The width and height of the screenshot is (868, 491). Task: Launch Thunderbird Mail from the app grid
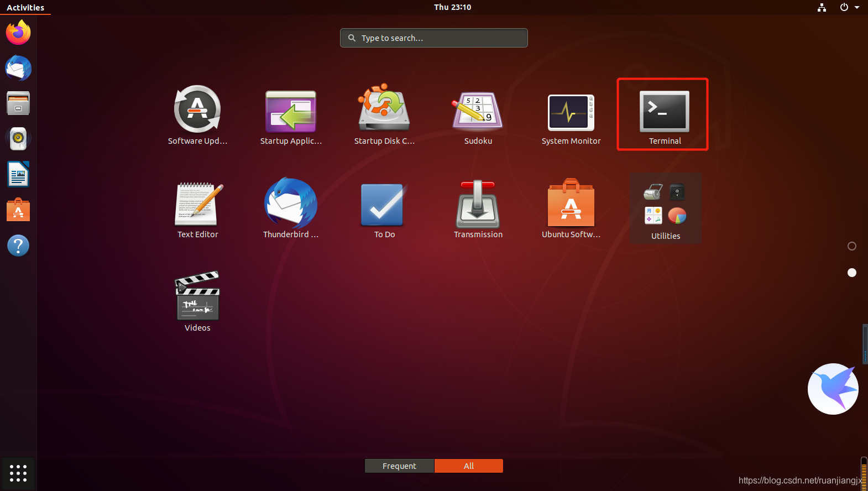pos(291,208)
